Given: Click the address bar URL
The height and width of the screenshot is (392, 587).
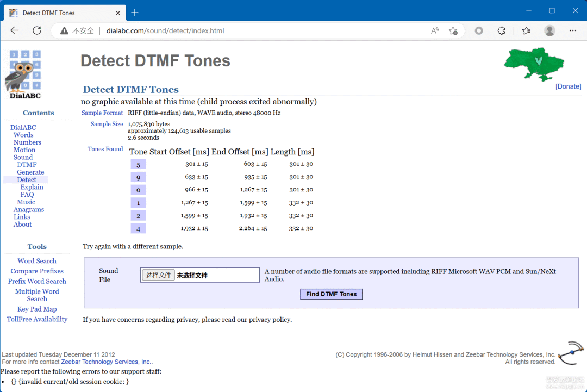Looking at the screenshot, I should [x=165, y=30].
